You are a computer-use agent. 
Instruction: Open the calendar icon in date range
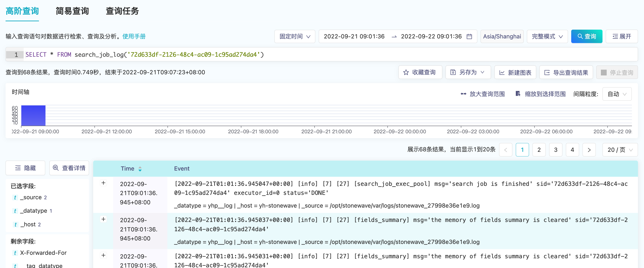(469, 36)
